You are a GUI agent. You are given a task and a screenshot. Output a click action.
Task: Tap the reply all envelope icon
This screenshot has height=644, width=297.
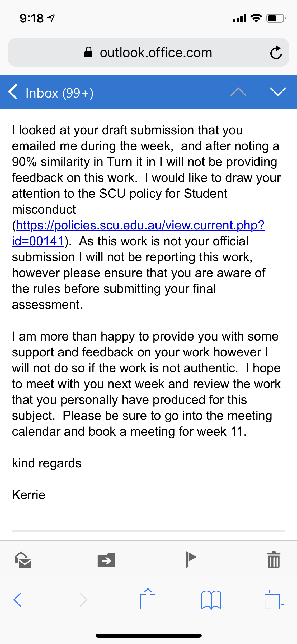click(x=23, y=560)
